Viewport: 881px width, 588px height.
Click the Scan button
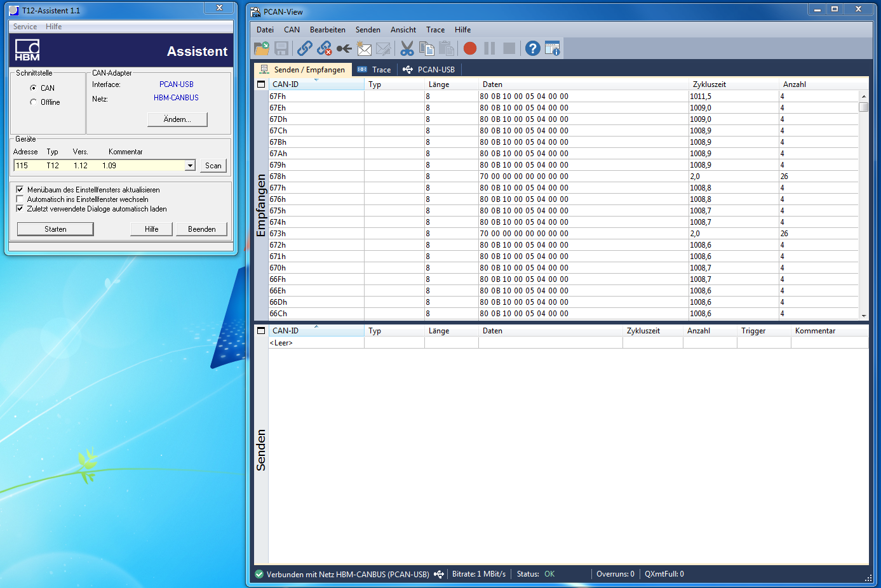click(x=213, y=166)
